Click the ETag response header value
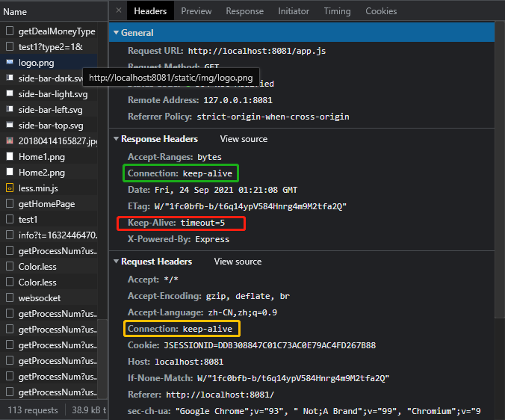The height and width of the screenshot is (420, 505). [x=250, y=206]
